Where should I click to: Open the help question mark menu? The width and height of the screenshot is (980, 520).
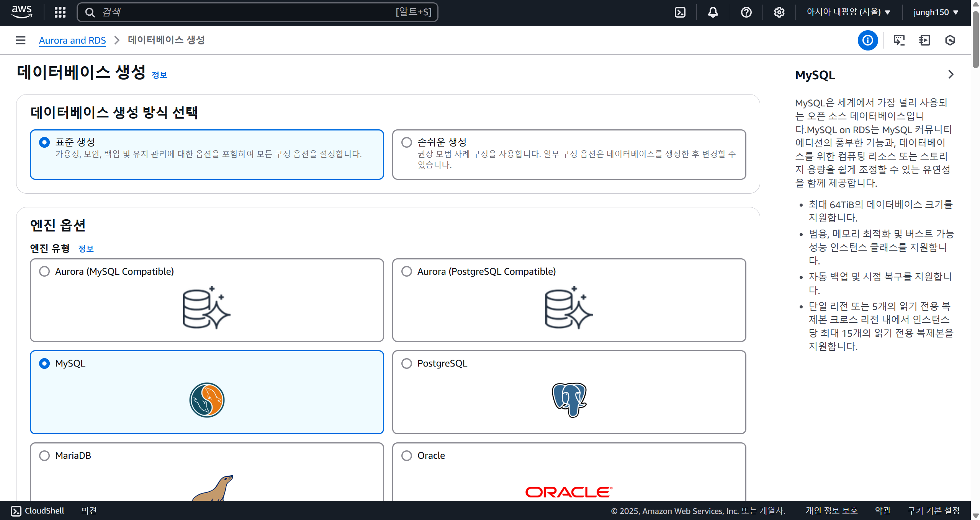(x=746, y=12)
